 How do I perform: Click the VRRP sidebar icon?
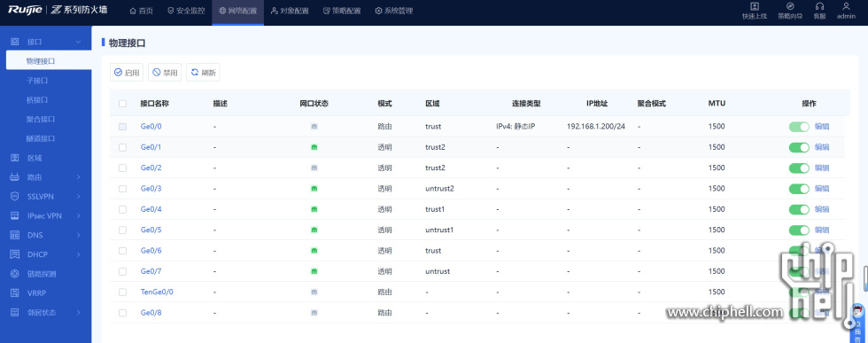click(15, 293)
